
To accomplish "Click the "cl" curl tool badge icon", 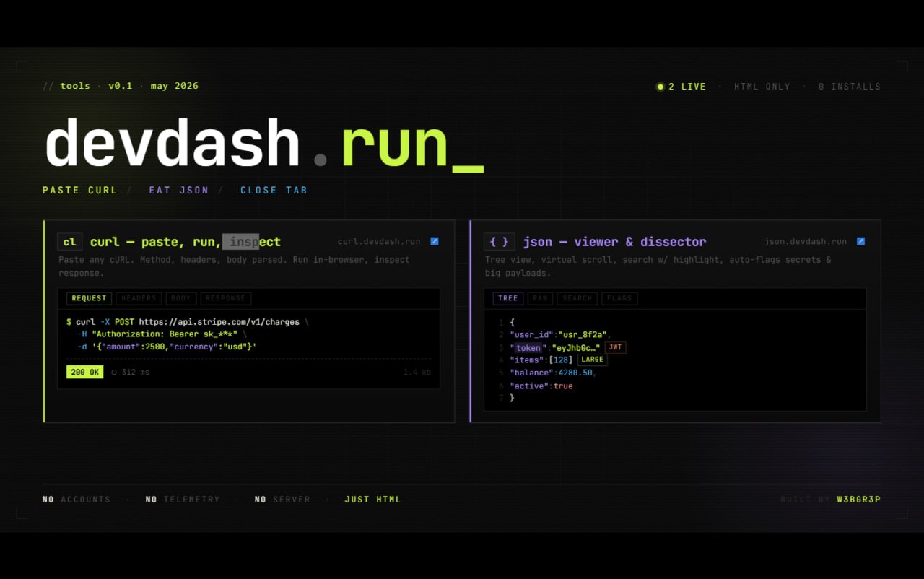I will click(70, 242).
